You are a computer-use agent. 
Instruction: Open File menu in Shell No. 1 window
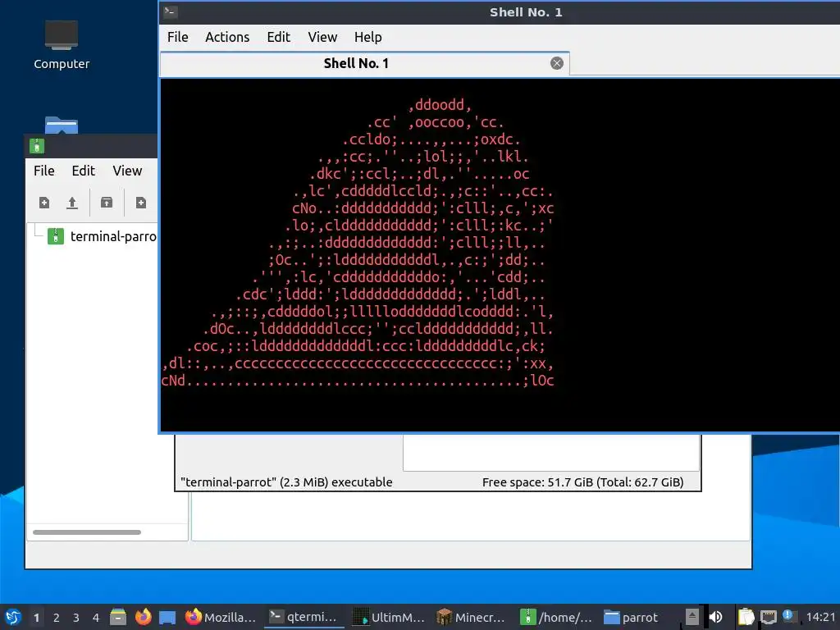177,37
